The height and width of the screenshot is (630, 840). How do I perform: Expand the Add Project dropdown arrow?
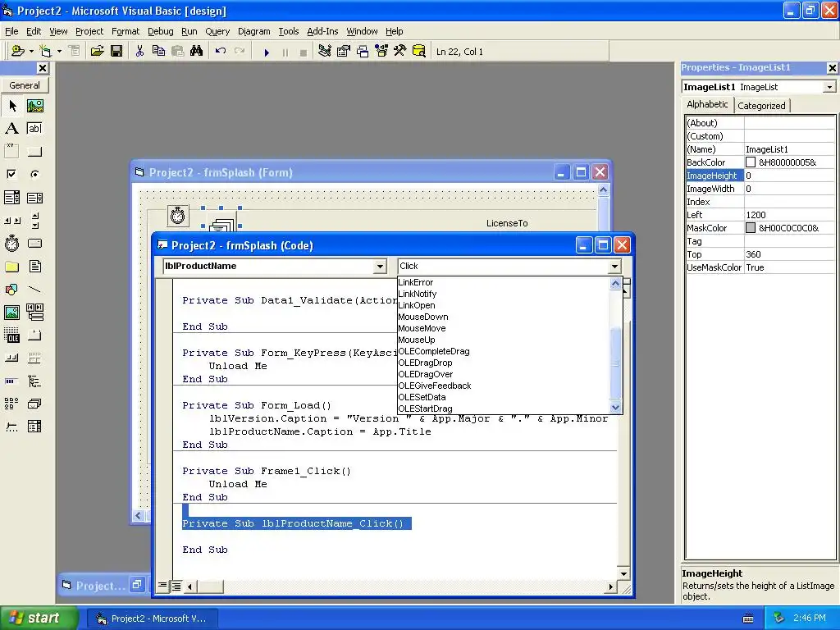point(31,52)
